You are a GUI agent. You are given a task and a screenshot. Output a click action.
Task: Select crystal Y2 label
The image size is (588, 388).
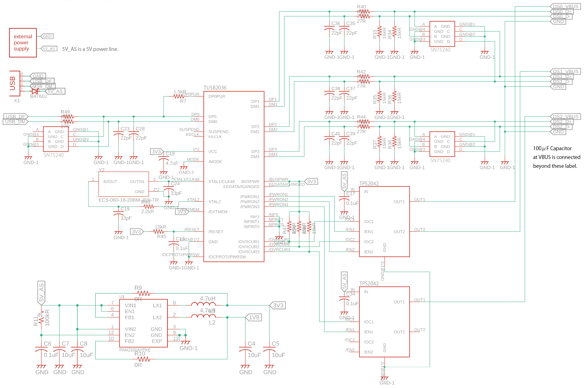tap(102, 170)
